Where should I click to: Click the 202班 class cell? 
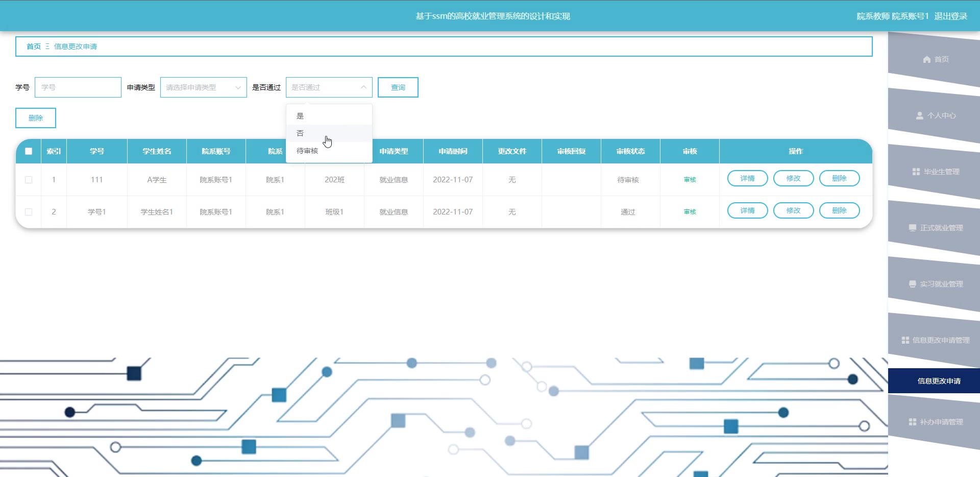(335, 180)
